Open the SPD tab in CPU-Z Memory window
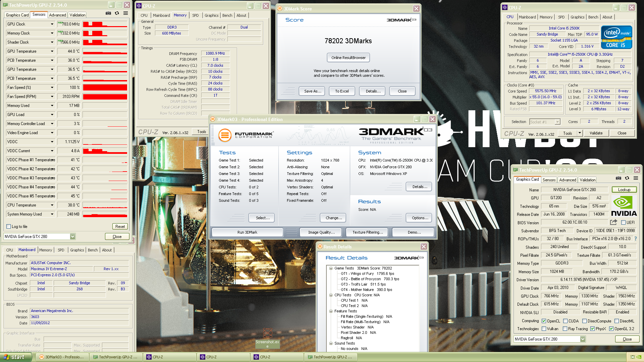The width and height of the screenshot is (644, 362). click(x=196, y=15)
